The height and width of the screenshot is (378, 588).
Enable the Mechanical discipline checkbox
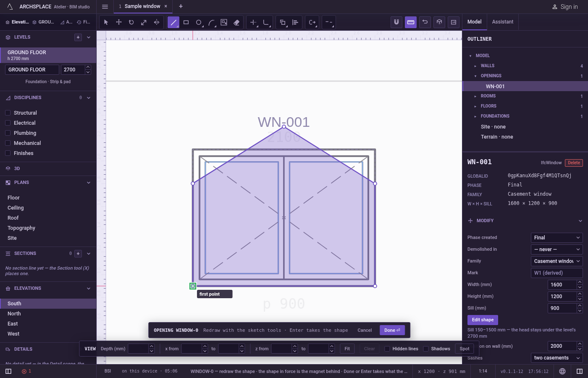click(x=8, y=143)
